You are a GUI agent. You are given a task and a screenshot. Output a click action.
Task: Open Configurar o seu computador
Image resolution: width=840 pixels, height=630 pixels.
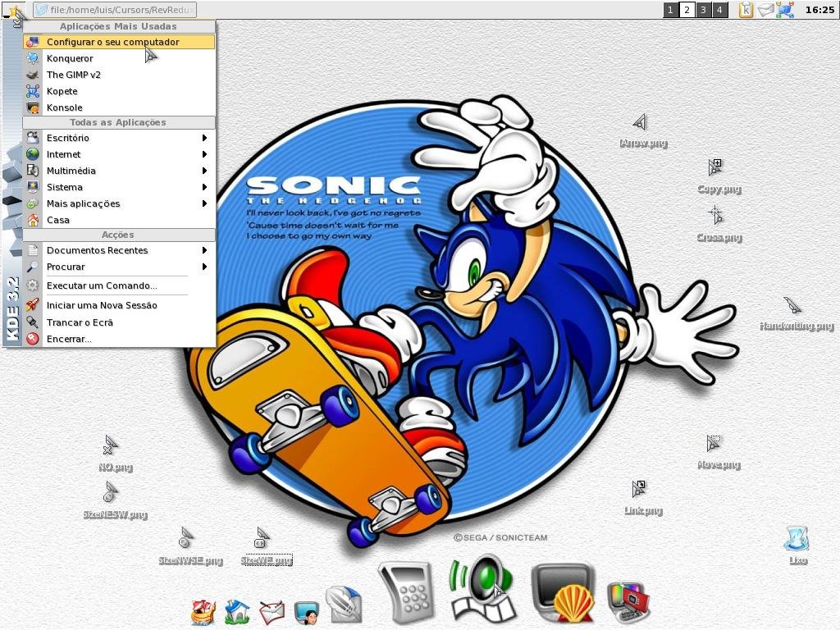point(119,42)
